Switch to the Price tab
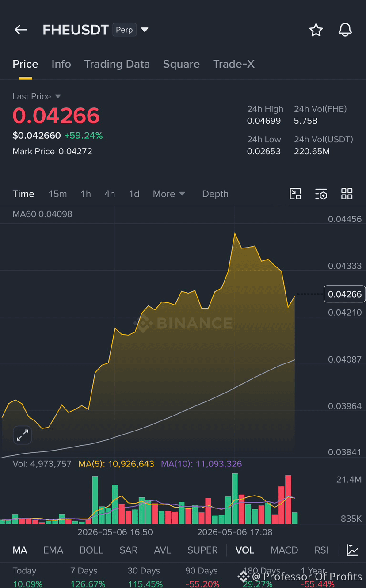 25,64
